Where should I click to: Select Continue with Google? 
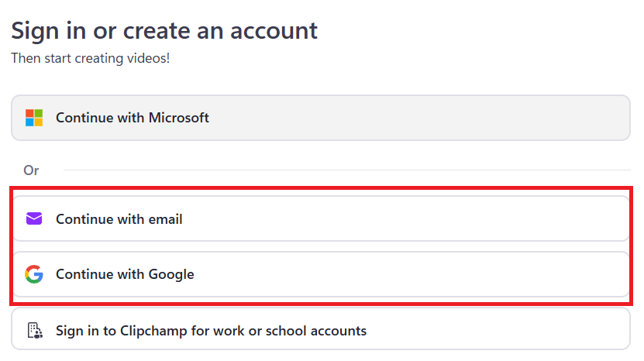320,274
